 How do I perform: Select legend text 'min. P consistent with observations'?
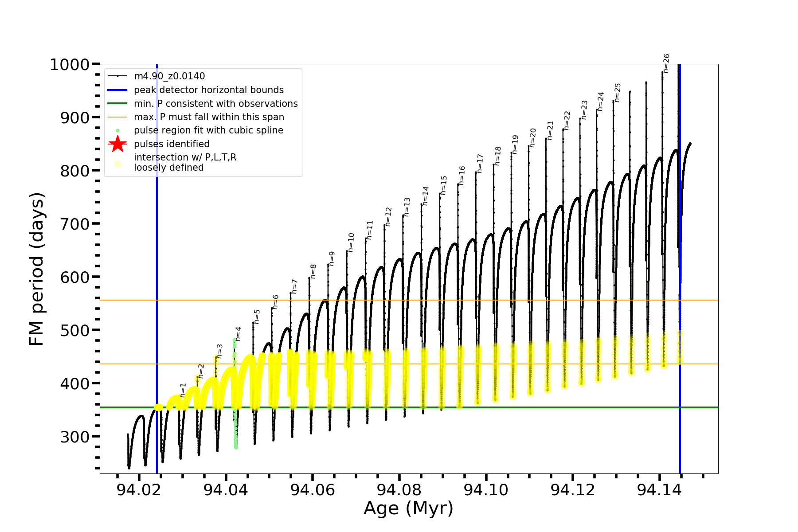216,104
